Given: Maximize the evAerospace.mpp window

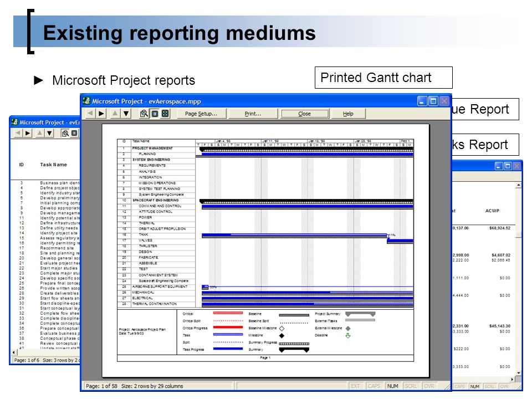Looking at the screenshot, I should click(433, 101).
